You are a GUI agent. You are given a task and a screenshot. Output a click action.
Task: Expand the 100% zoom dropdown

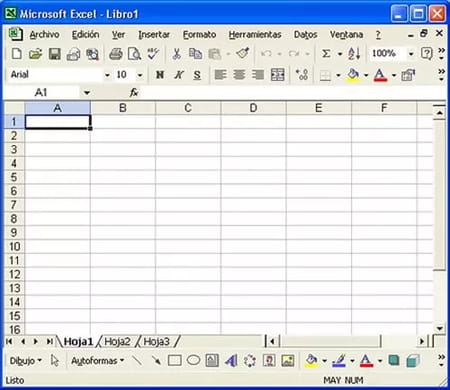tap(411, 54)
